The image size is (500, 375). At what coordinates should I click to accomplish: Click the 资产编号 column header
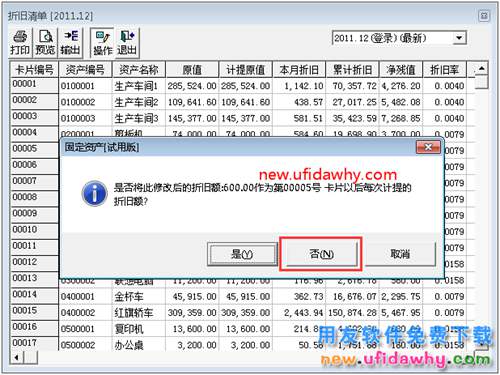[x=85, y=70]
